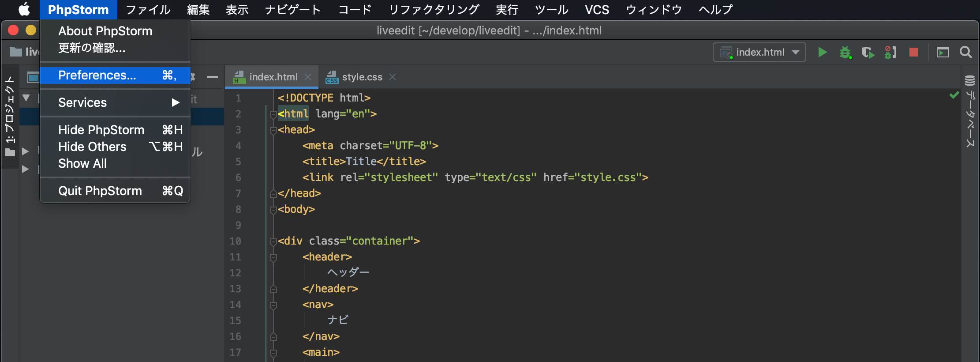
Task: Open the コード menu
Action: 355,9
